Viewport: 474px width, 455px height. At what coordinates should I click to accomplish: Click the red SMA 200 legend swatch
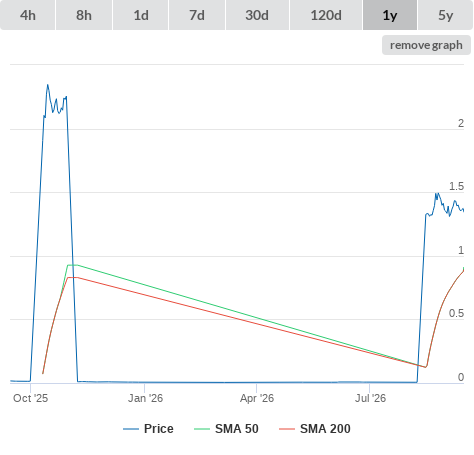click(x=287, y=429)
